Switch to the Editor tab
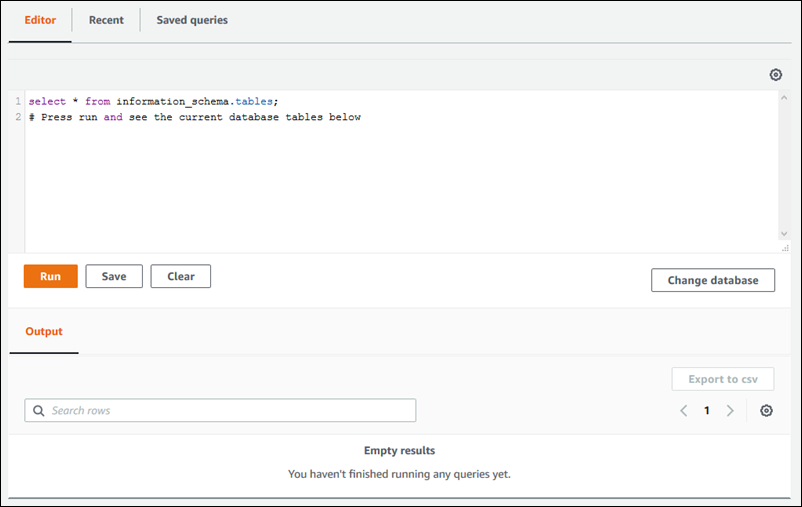802x507 pixels. (40, 20)
